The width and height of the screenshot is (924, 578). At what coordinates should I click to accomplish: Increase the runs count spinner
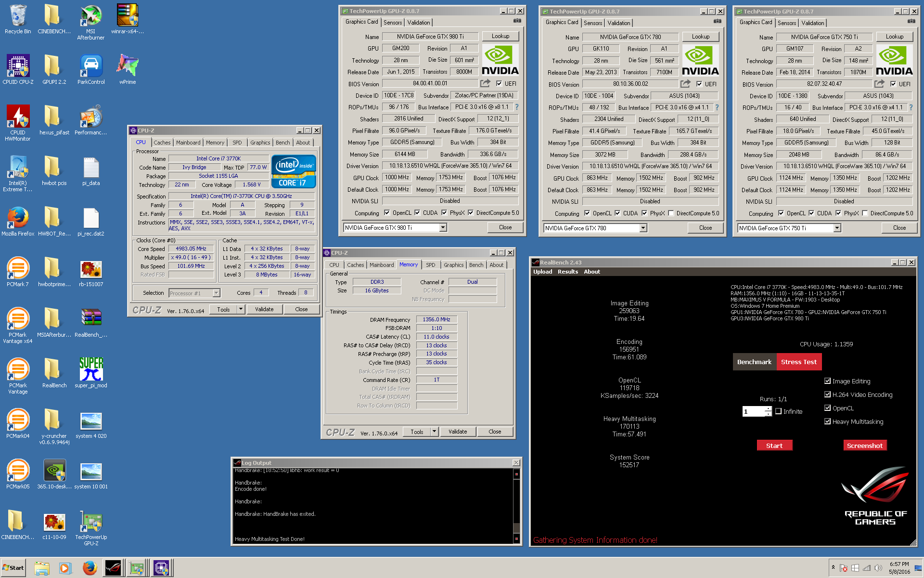tap(768, 409)
